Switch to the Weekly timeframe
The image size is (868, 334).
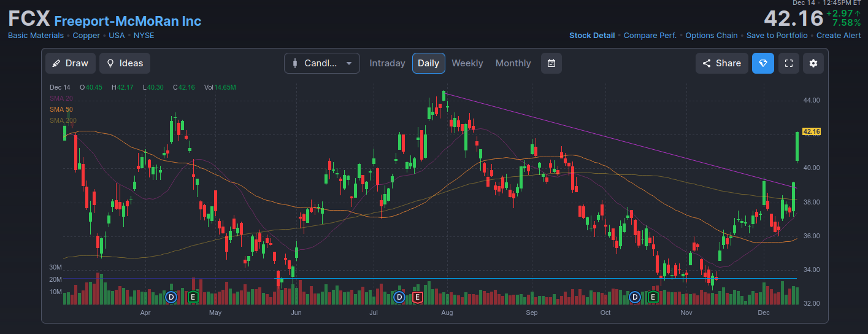point(467,63)
